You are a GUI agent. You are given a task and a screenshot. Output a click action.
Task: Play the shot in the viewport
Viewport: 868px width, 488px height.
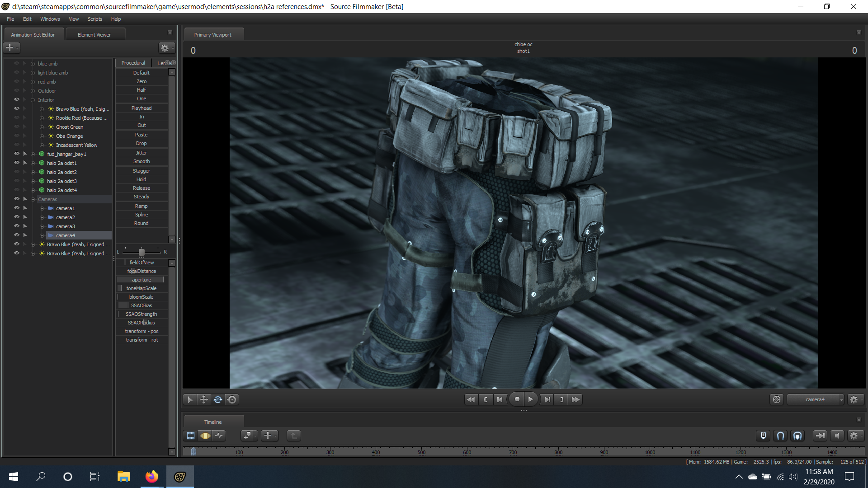coord(531,399)
